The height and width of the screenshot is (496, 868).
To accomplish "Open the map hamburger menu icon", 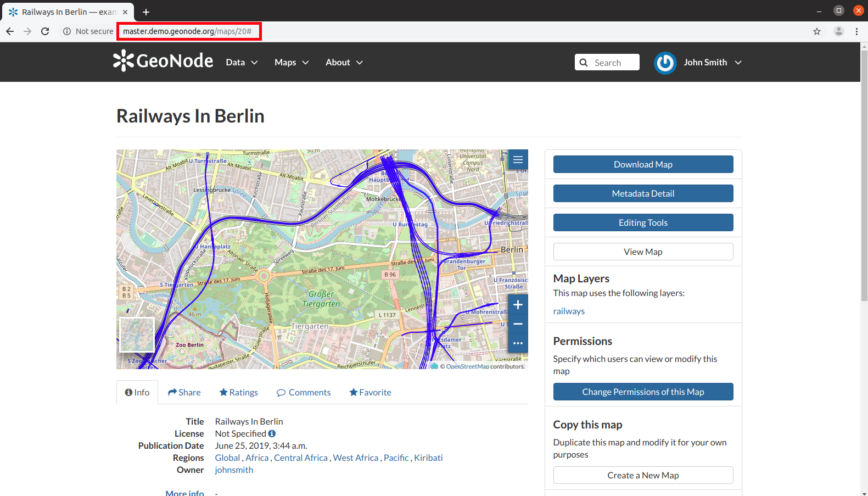I will pyautogui.click(x=518, y=160).
